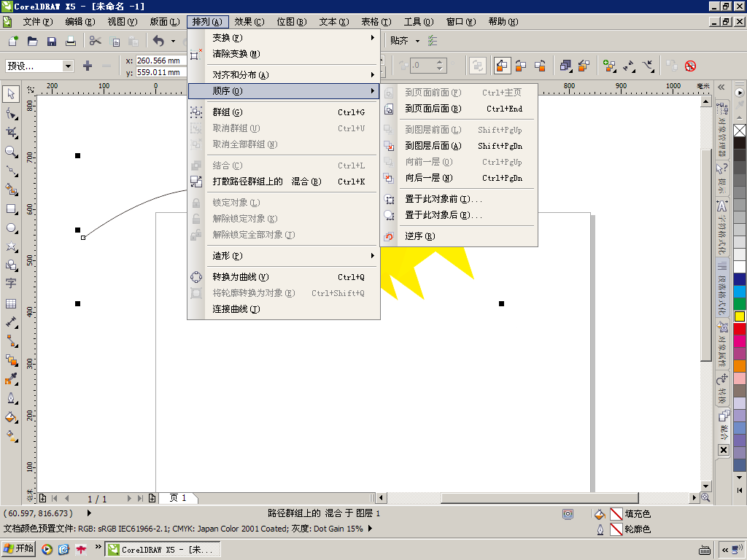Select the Basic shapes tool
The width and height of the screenshot is (747, 560).
pyautogui.click(x=10, y=265)
